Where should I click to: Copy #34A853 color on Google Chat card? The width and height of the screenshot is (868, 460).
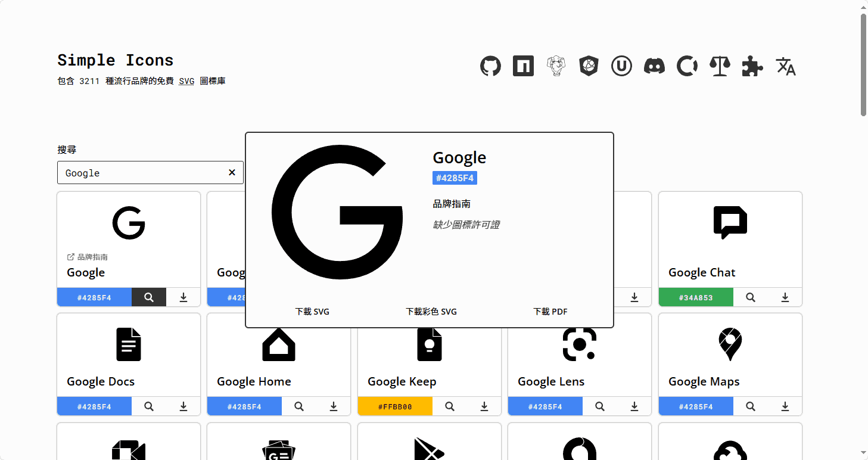coord(696,297)
